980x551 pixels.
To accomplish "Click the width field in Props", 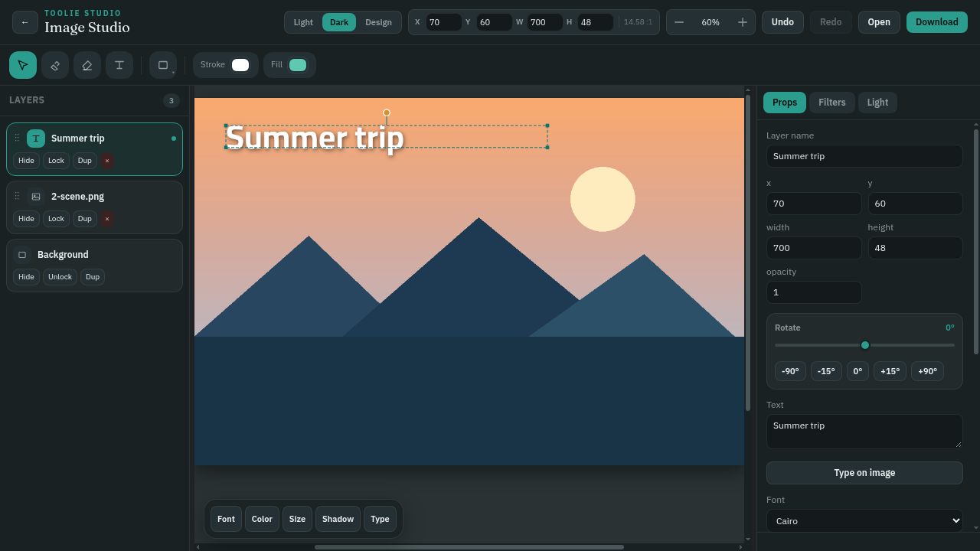I will (x=814, y=248).
